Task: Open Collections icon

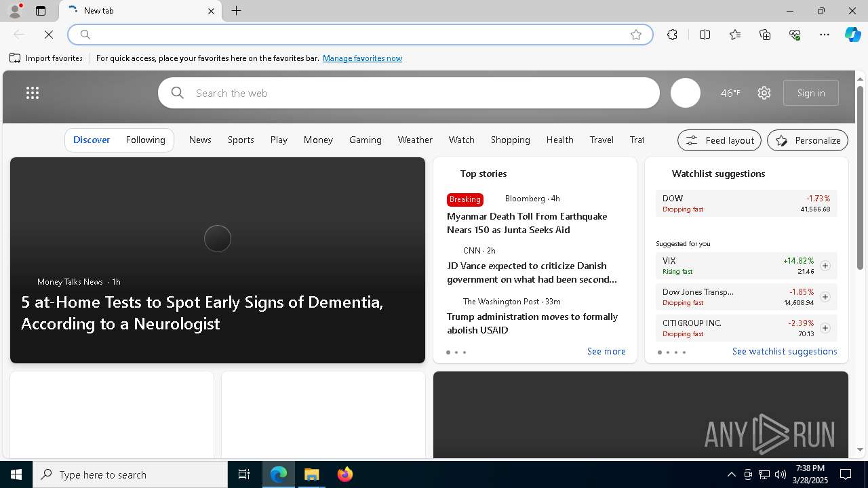Action: pyautogui.click(x=765, y=35)
